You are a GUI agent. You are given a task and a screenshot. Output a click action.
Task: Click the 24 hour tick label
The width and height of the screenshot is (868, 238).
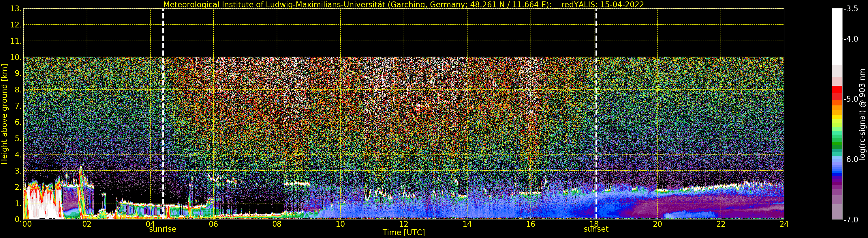click(x=784, y=224)
